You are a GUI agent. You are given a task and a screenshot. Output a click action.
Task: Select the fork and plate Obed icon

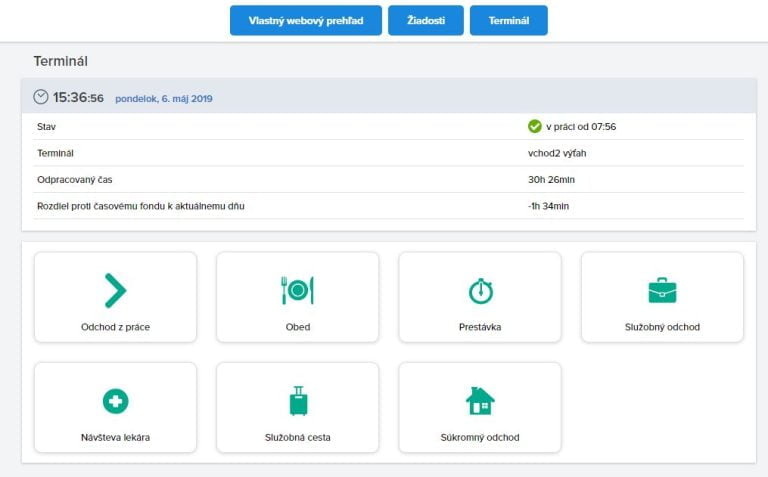pos(297,290)
